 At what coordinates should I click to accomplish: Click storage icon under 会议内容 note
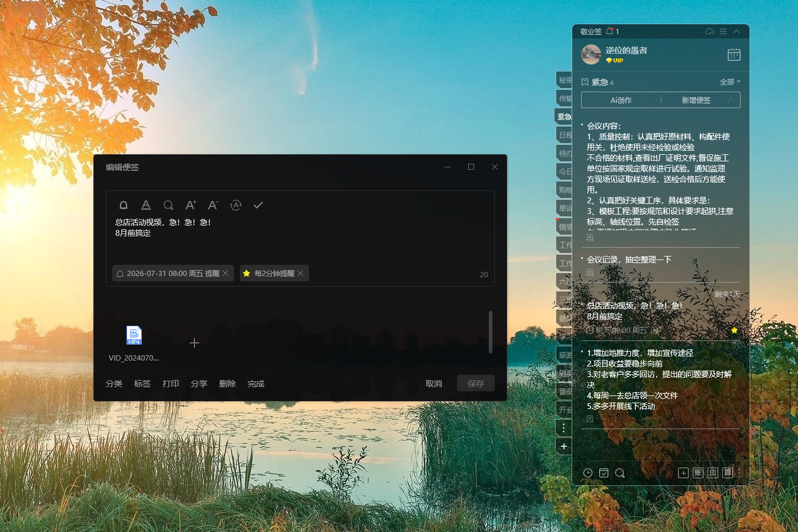pos(590,238)
